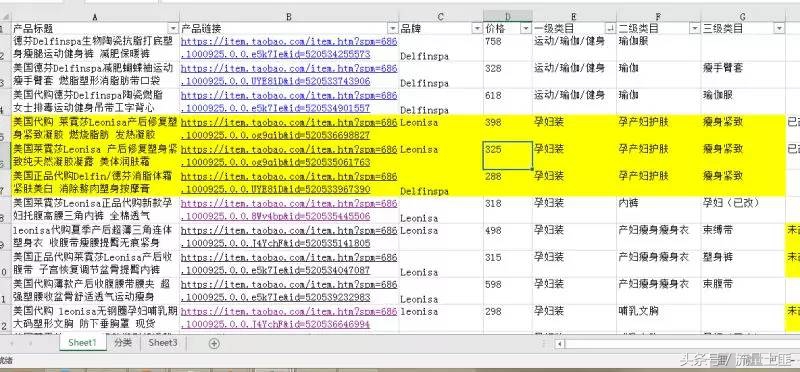This screenshot has width=800, height=372.
Task: Open the 三级类目 filter dropdown
Action: tap(779, 29)
